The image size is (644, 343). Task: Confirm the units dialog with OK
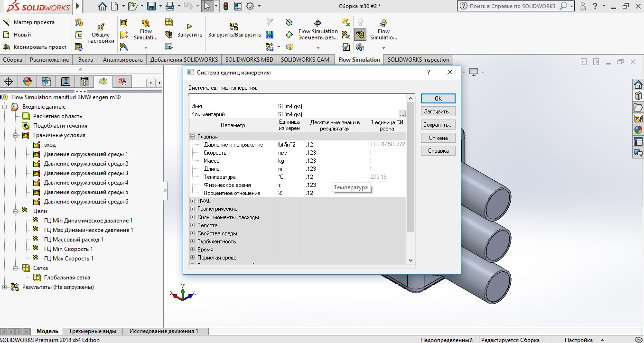pos(438,98)
